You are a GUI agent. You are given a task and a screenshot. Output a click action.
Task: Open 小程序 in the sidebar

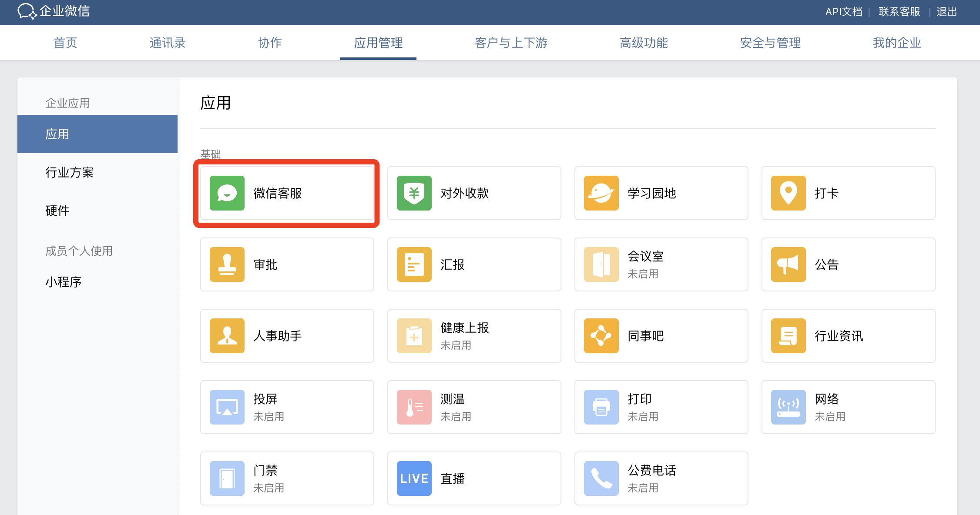pos(64,282)
